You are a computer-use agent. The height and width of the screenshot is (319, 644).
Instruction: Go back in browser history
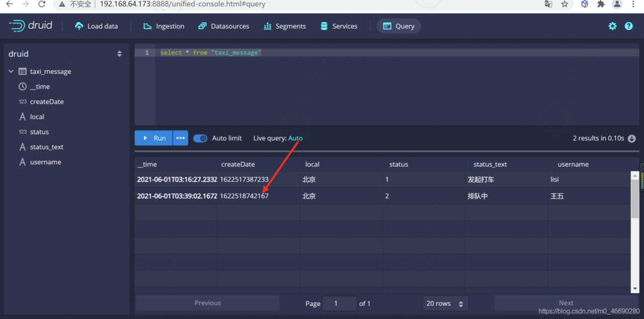coord(9,4)
